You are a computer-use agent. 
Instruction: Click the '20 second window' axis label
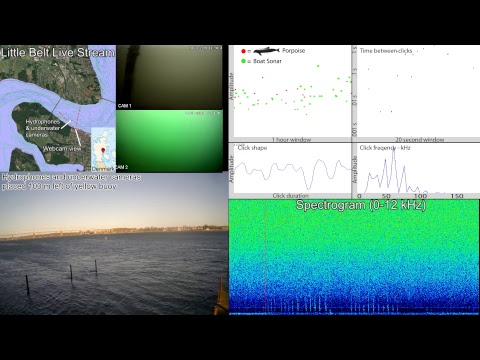[420, 140]
